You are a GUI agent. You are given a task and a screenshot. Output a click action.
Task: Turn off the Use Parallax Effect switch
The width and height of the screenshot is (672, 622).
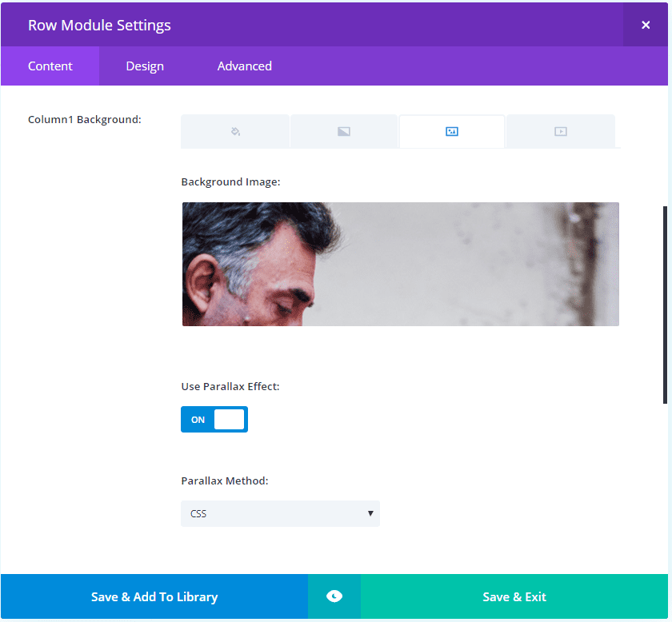click(x=214, y=420)
